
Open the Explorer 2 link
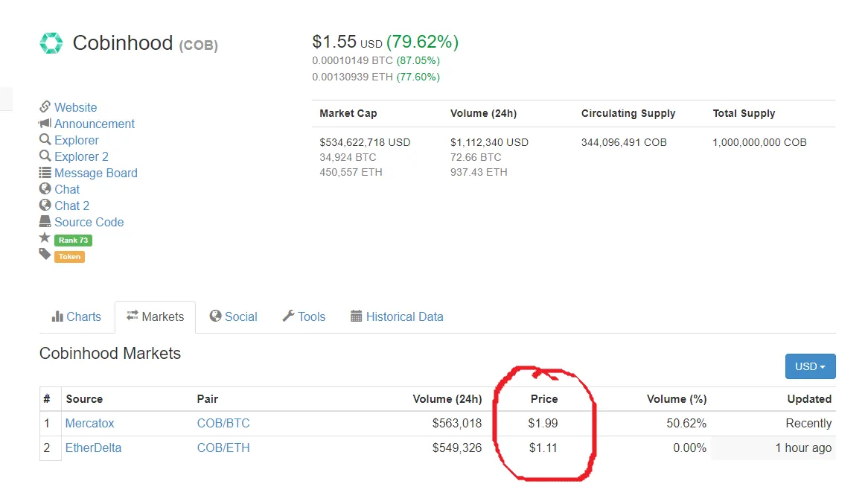(x=81, y=156)
